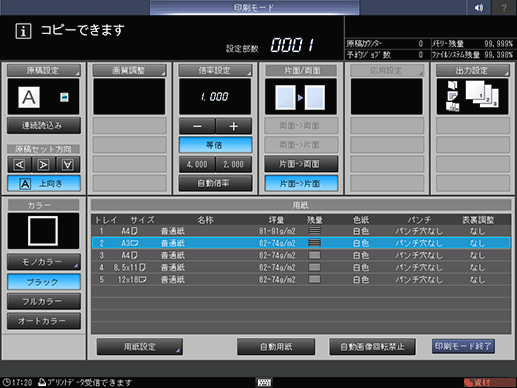This screenshot has width=517, height=388.
Task: Click 印刷モード終了 to exit print mode
Action: coord(463,346)
